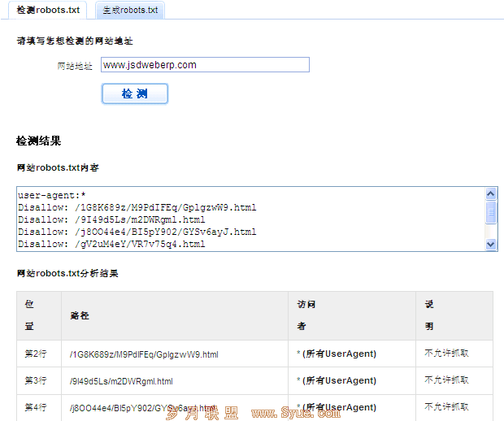Viewport: 504px width, 421px height.
Task: Click 不允许抓取 in the 第2行 row
Action: coord(446,354)
